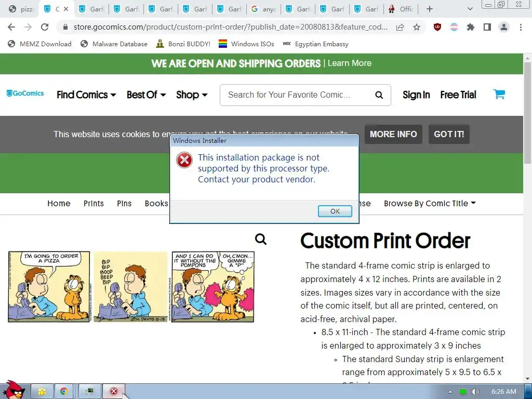
Task: Click the 6:26 AM clock
Action: pyautogui.click(x=503, y=392)
